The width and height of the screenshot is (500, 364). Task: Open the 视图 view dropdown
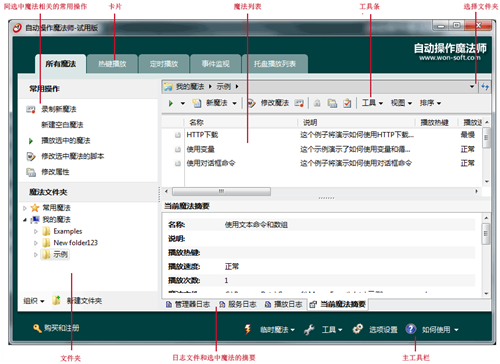point(401,103)
